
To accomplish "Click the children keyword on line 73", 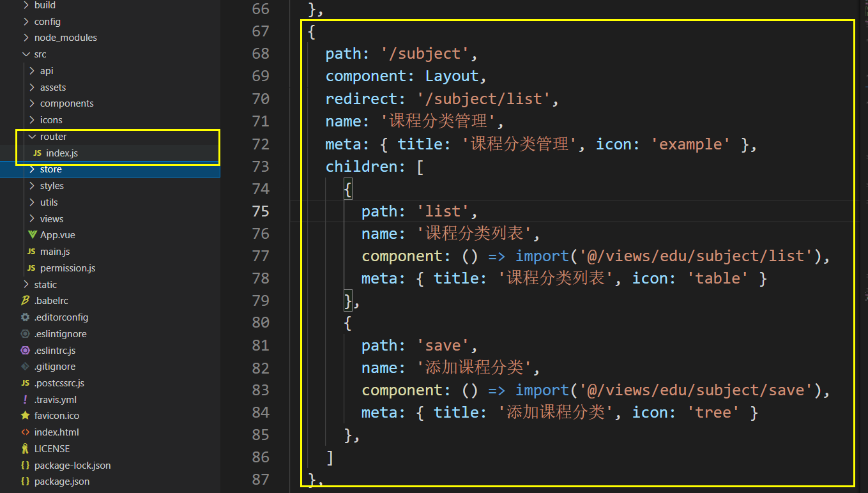I will pyautogui.click(x=362, y=167).
